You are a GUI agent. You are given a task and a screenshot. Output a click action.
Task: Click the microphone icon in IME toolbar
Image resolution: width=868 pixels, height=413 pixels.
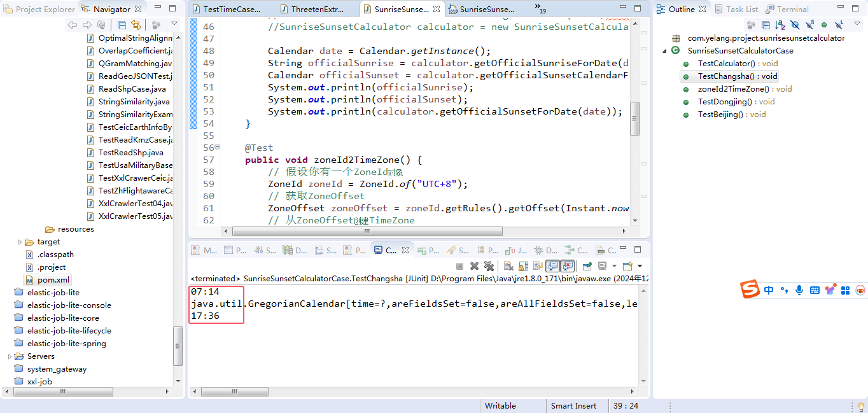tap(799, 290)
